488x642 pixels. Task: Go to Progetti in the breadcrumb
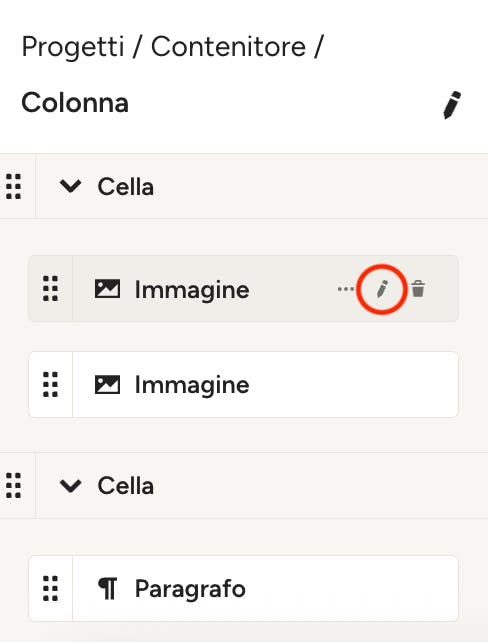pos(72,47)
